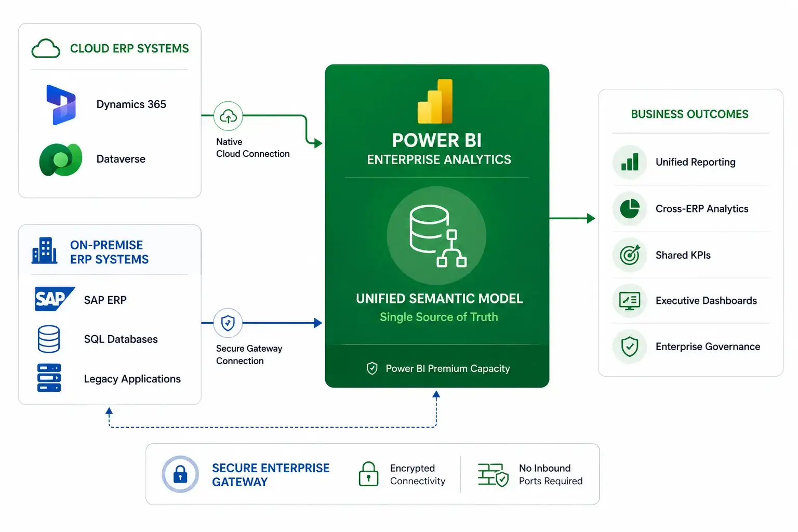Click the Business Outcomes heading
Screen dimensions: 798x532
point(690,114)
